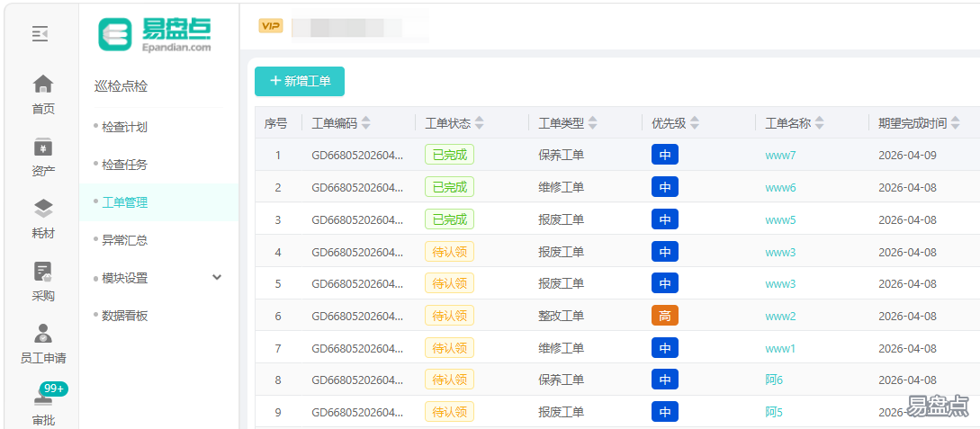Click 保养工单 type in row 8

[x=562, y=380]
